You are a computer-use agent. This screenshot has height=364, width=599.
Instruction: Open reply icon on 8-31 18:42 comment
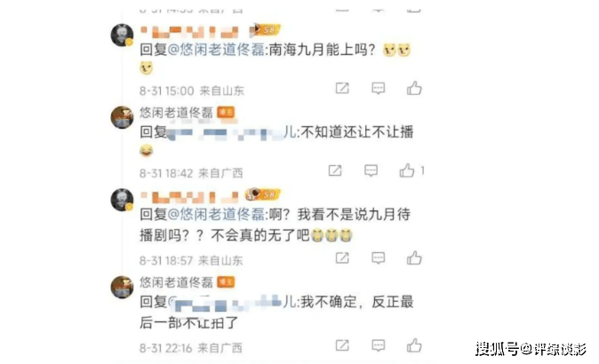pyautogui.click(x=371, y=170)
